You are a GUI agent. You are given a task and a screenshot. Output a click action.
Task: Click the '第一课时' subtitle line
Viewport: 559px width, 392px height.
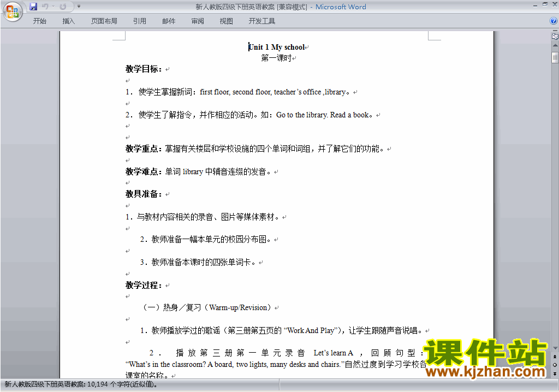point(277,58)
